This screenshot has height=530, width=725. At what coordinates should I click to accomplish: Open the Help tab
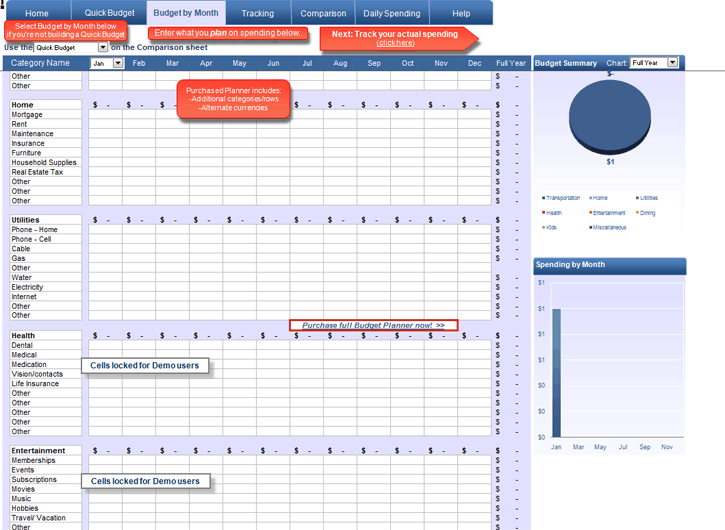click(x=461, y=13)
